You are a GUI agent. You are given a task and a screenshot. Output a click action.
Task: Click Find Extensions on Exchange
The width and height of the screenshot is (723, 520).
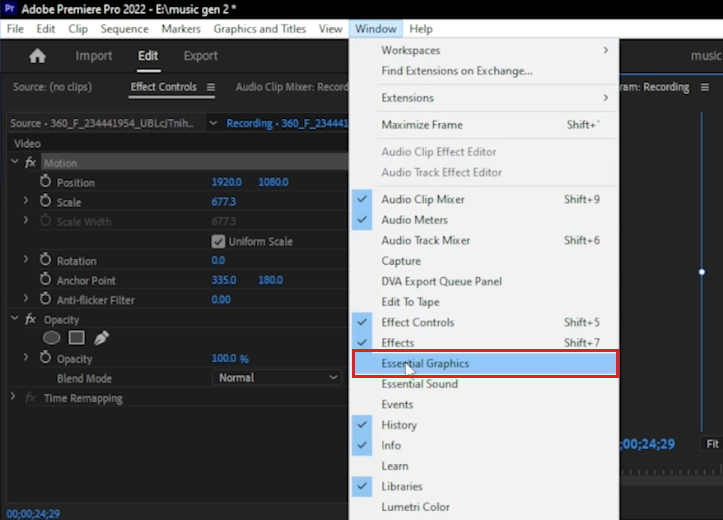point(484,71)
